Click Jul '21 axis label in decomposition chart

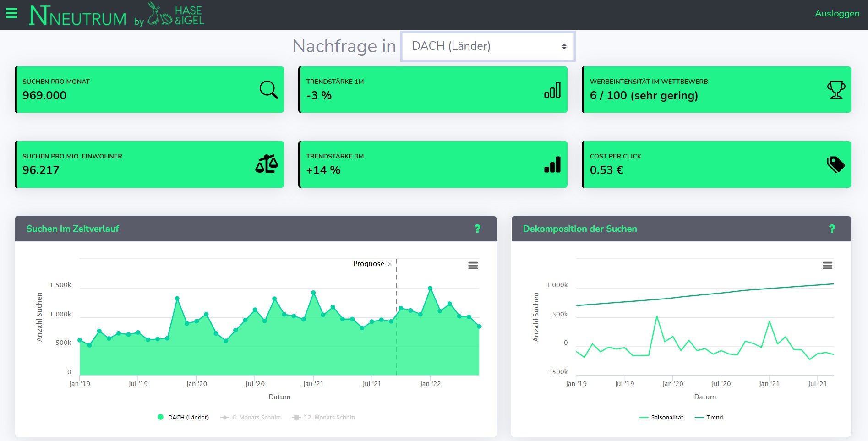coord(817,384)
